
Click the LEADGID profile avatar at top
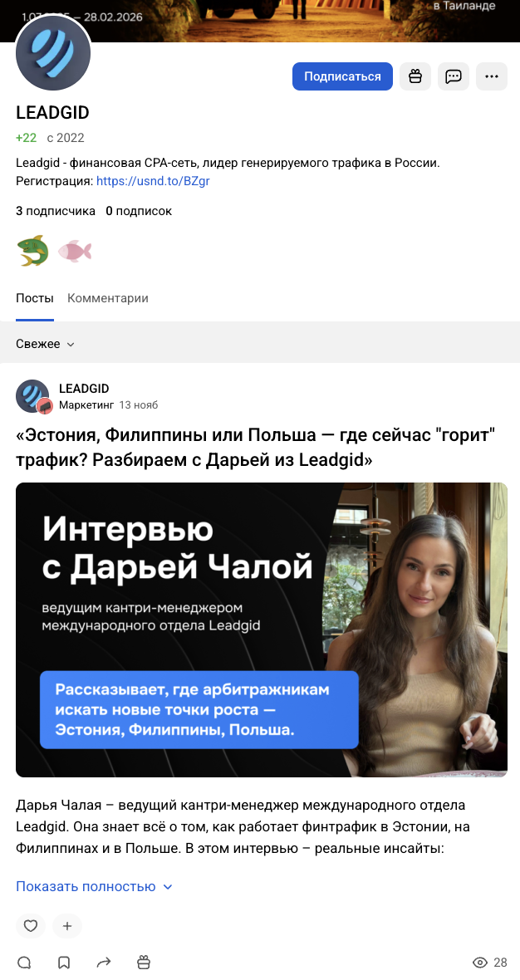[53, 53]
